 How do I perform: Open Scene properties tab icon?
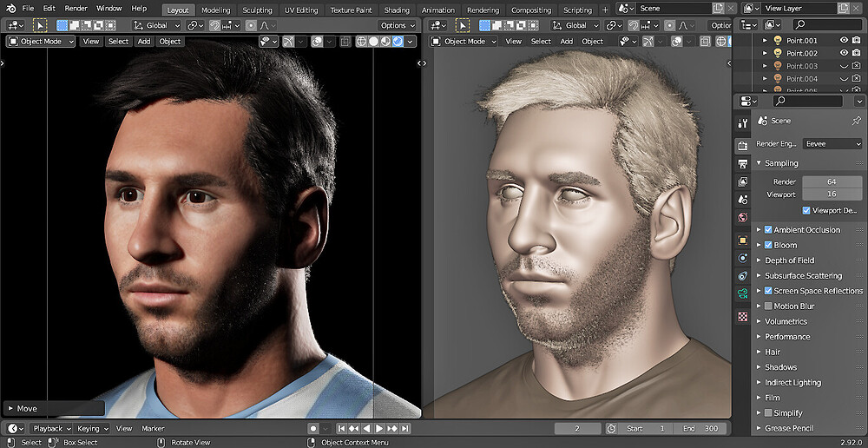pyautogui.click(x=743, y=199)
